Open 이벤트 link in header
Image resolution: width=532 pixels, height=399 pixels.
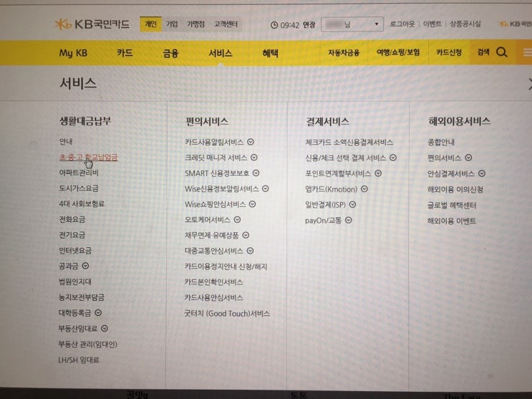click(x=432, y=24)
